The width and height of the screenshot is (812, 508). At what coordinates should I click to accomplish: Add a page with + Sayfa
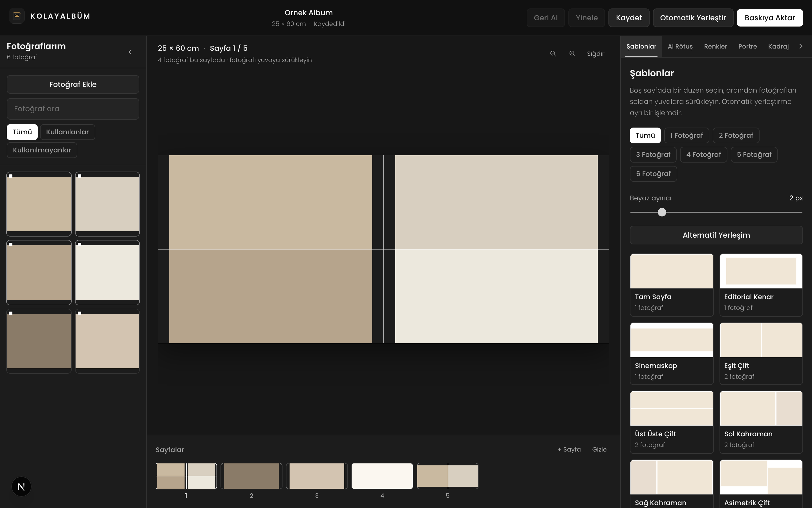coord(569,450)
